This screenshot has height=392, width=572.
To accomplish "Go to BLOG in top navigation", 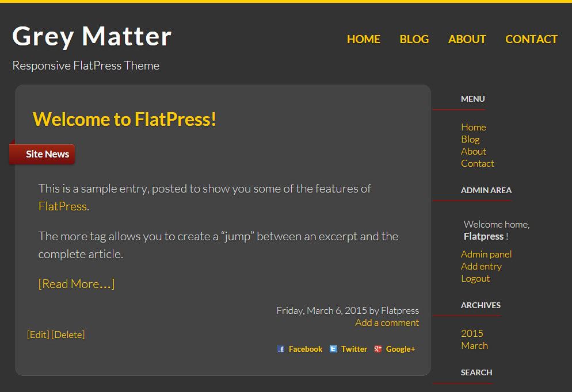I will point(414,39).
